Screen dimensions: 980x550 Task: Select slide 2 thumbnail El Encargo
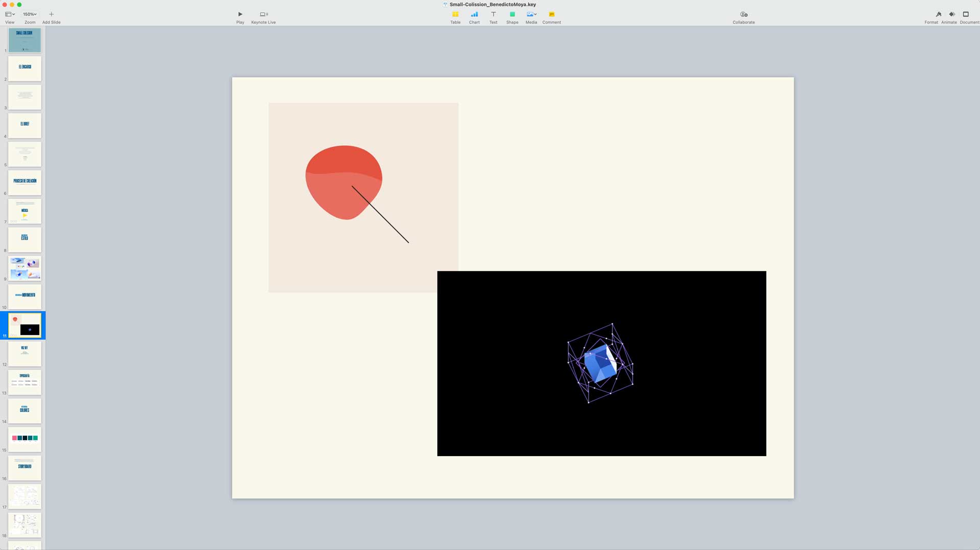coord(24,69)
